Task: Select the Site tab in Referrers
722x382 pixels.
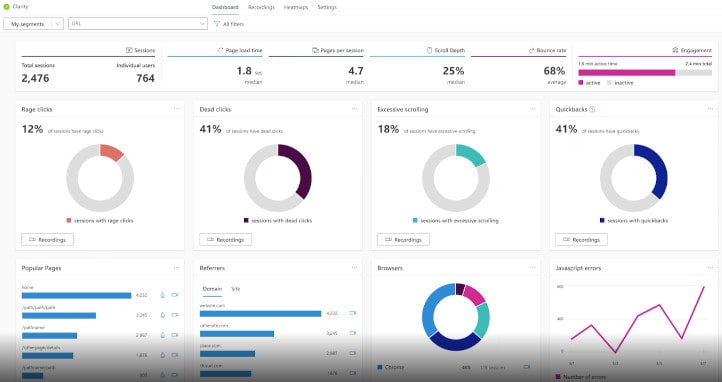Action: [x=235, y=289]
